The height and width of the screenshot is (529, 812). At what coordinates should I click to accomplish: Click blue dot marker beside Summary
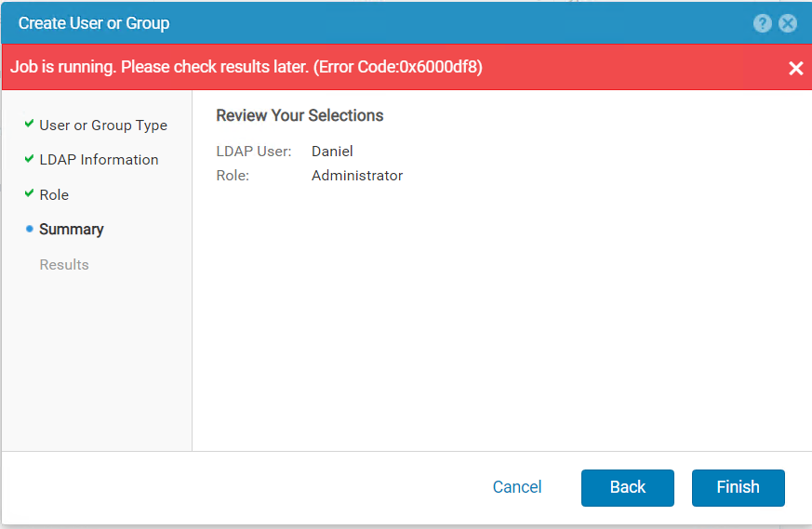tap(30, 229)
